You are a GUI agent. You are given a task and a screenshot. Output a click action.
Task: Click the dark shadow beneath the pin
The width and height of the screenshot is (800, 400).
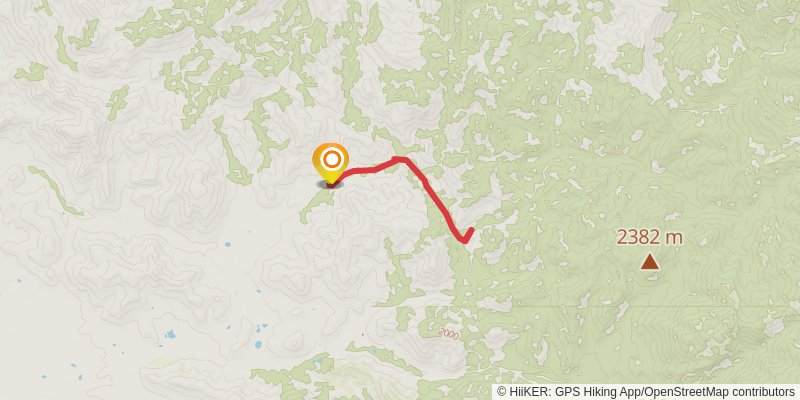click(x=330, y=184)
